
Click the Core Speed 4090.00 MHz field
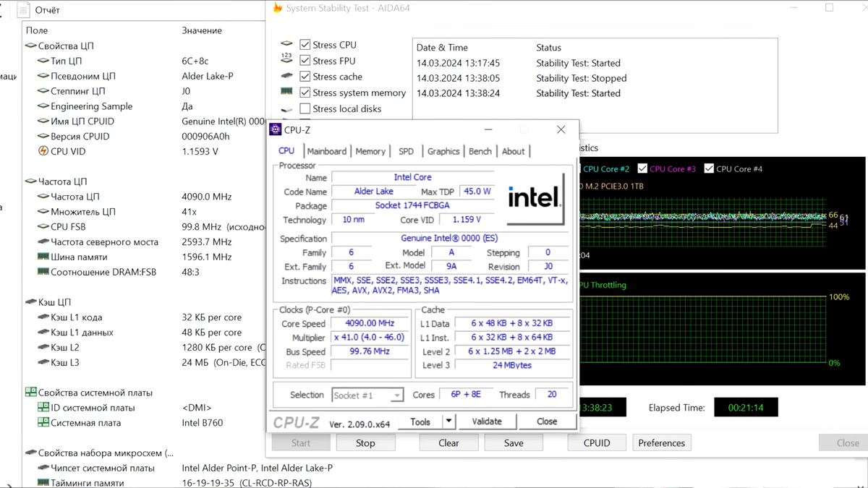coord(370,323)
